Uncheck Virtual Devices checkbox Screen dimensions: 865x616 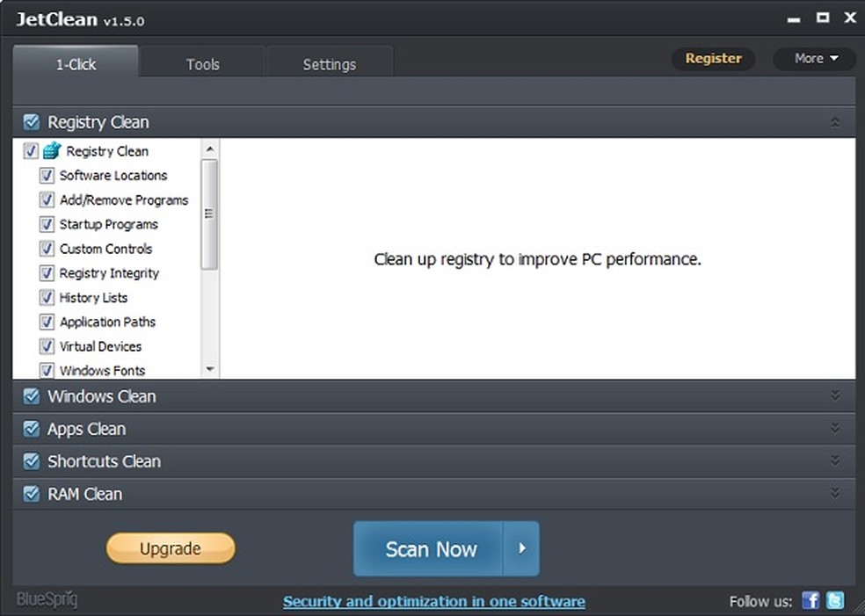click(47, 346)
